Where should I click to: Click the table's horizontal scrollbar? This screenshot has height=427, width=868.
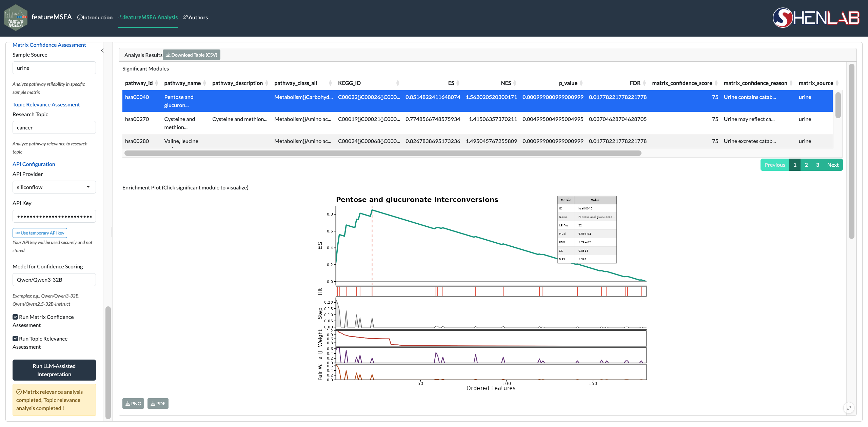click(x=383, y=153)
